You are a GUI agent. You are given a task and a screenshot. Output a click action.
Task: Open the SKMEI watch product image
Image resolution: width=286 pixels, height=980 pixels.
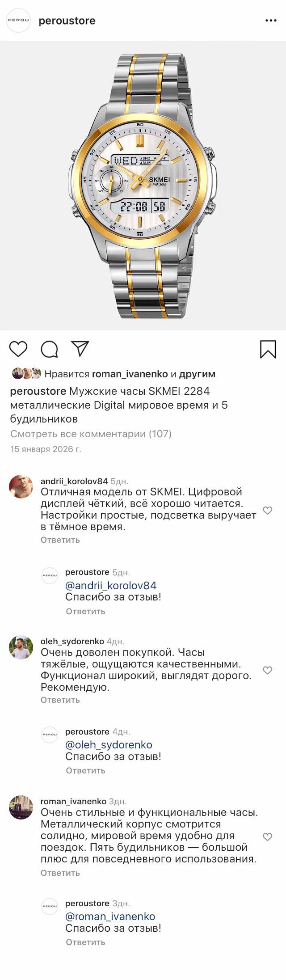click(143, 186)
